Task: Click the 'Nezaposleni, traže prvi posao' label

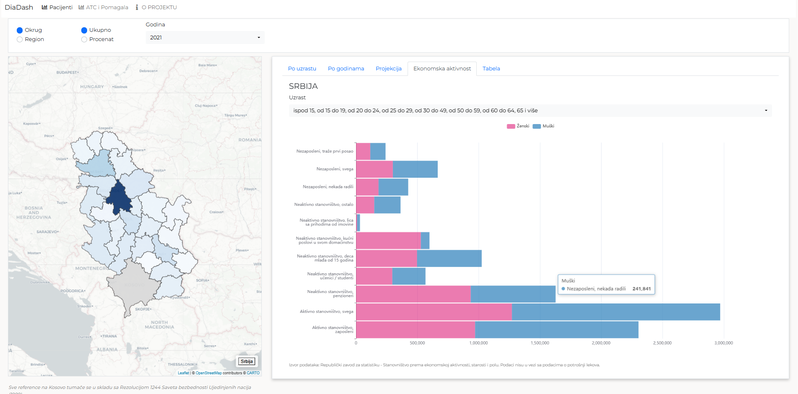Action: [x=325, y=151]
